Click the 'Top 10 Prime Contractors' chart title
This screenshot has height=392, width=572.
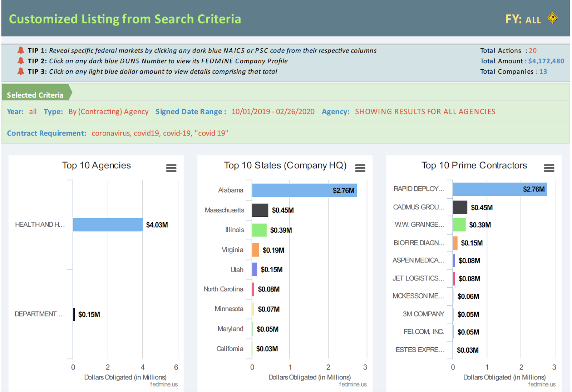tap(474, 165)
